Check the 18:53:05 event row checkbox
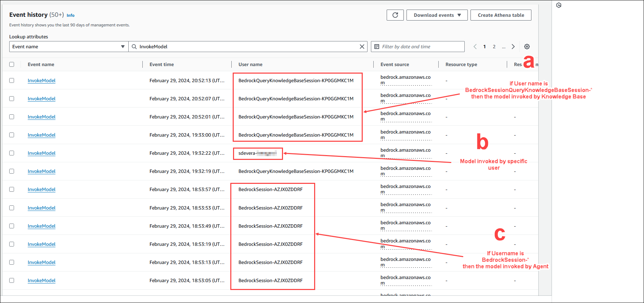The height and width of the screenshot is (303, 644). [12, 280]
